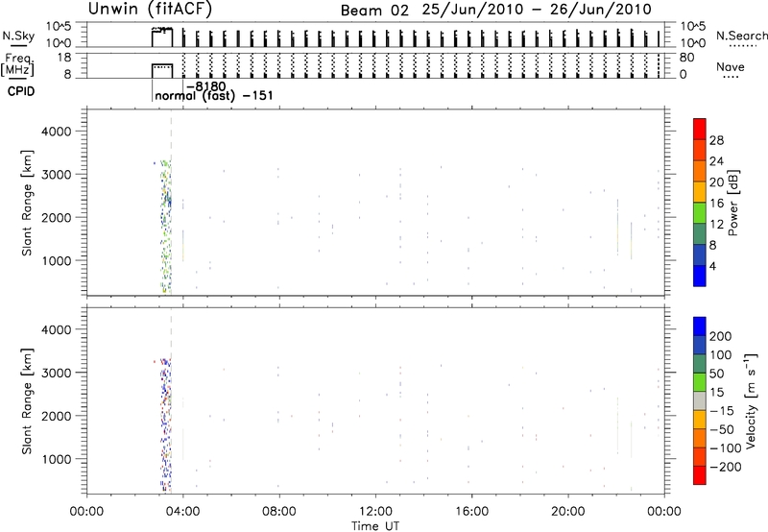This screenshot has height=532, width=768.
Task: Click the '08:00' time axis tick label
Action: [x=279, y=512]
